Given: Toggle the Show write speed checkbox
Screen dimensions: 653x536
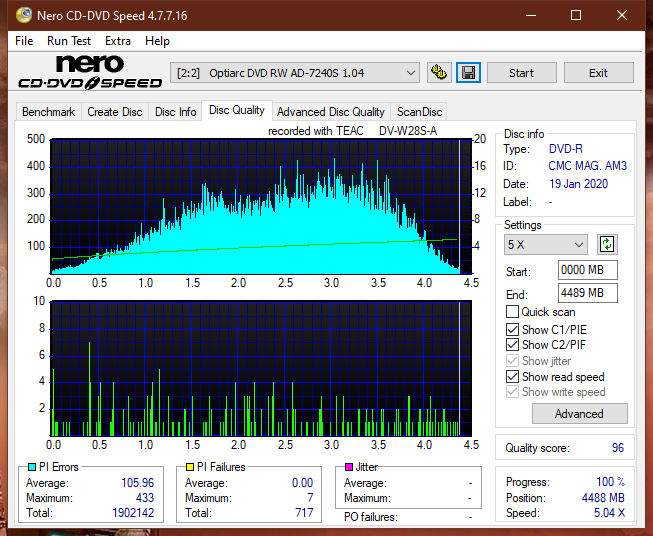Looking at the screenshot, I should pyautogui.click(x=512, y=392).
